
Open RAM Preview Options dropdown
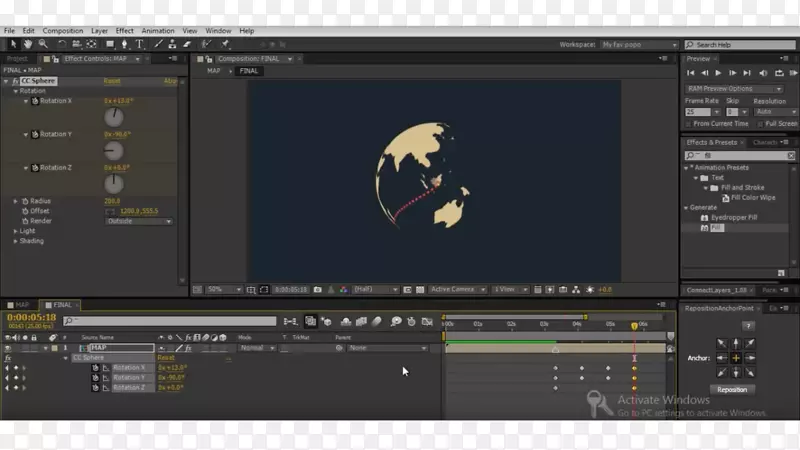pyautogui.click(x=734, y=89)
